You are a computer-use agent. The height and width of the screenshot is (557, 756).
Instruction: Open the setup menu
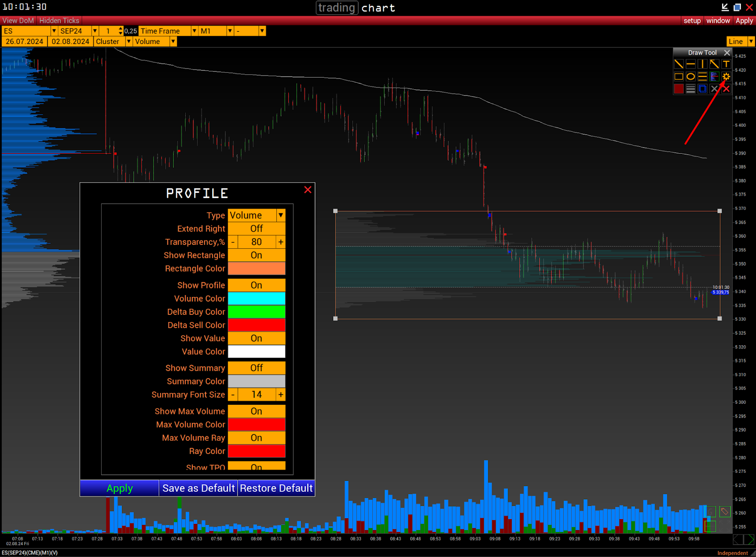[x=692, y=20]
